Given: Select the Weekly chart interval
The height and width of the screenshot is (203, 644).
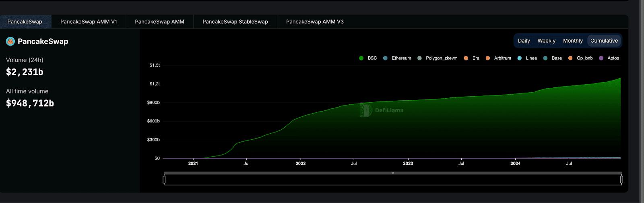Looking at the screenshot, I should (x=546, y=41).
